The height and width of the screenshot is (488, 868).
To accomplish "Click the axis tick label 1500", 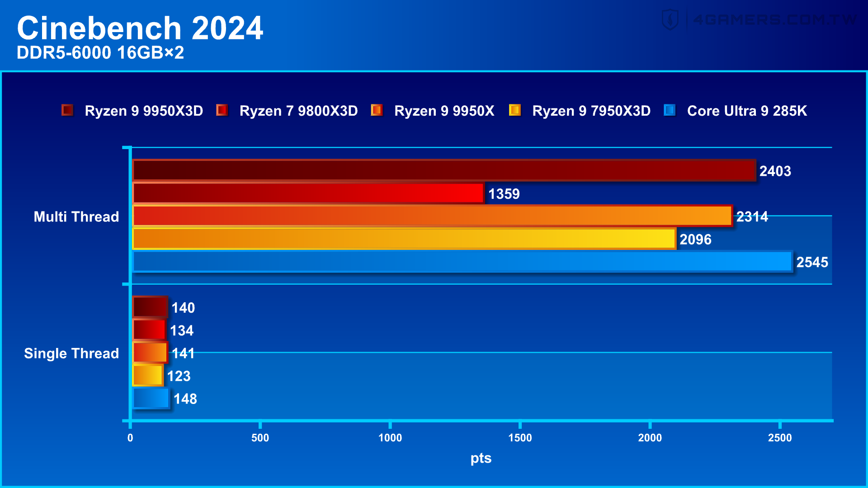I will (520, 437).
